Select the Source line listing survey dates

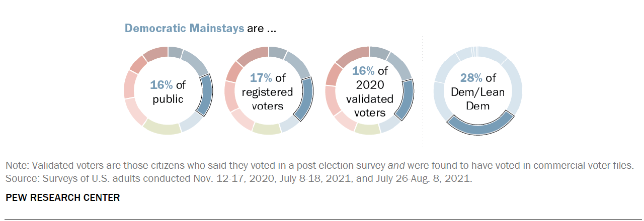[x=239, y=179]
